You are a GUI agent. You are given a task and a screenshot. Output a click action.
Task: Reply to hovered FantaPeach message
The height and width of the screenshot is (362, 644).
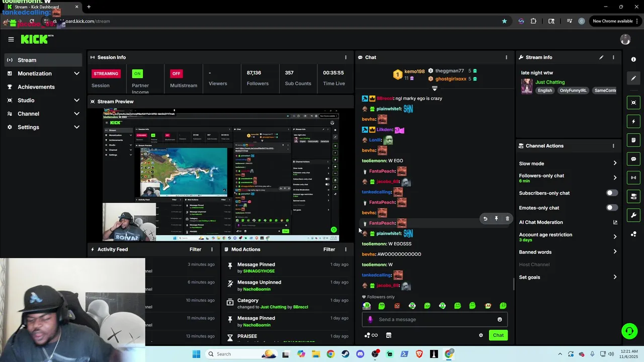click(x=485, y=219)
